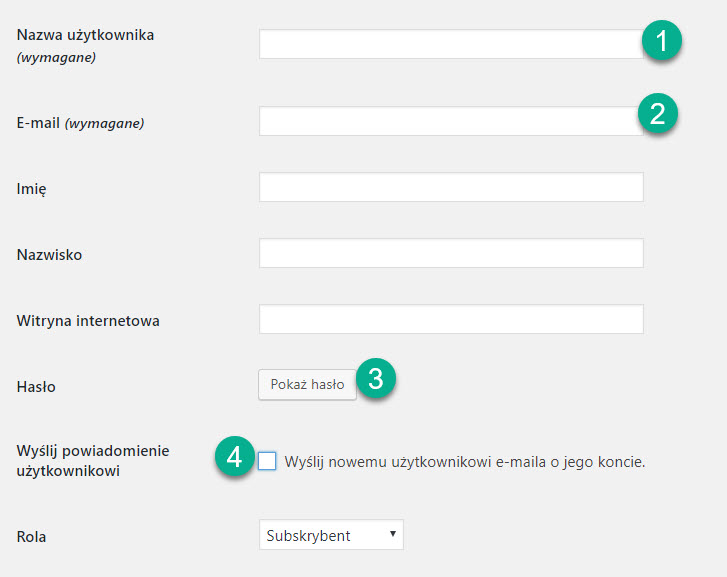Enable the new user e-mail notification checkbox
The width and height of the screenshot is (727, 577).
point(267,461)
